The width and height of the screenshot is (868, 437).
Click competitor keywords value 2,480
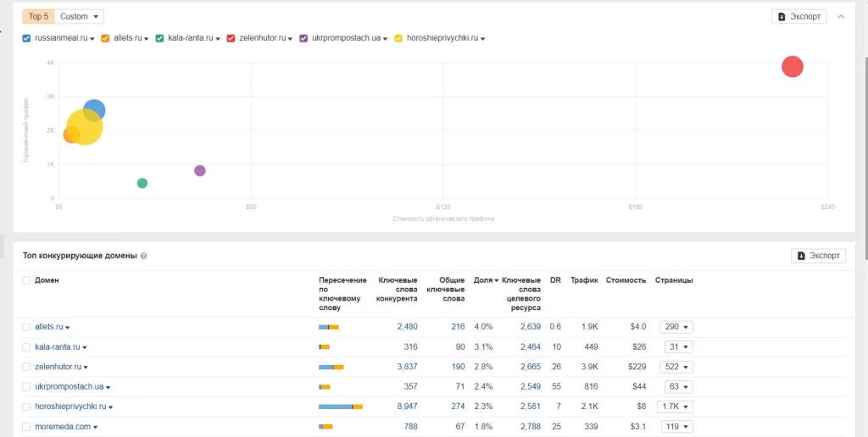point(407,327)
